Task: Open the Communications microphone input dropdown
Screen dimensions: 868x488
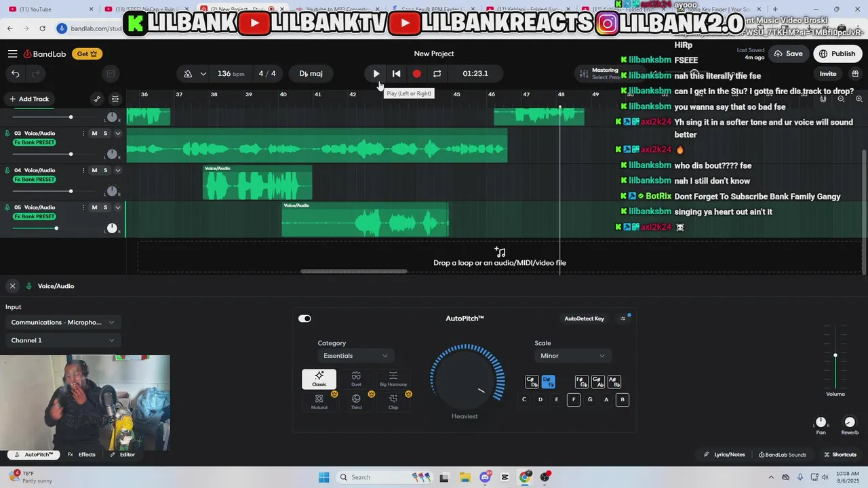Action: (62, 323)
